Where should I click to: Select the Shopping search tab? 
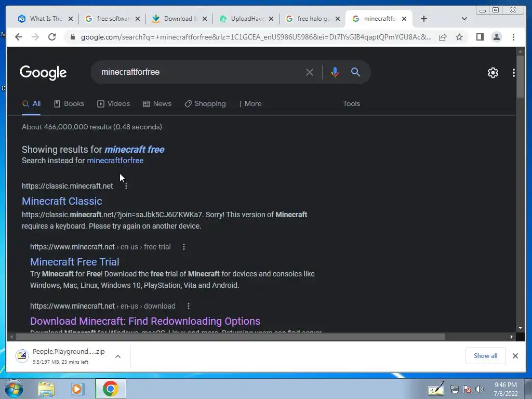pyautogui.click(x=205, y=104)
